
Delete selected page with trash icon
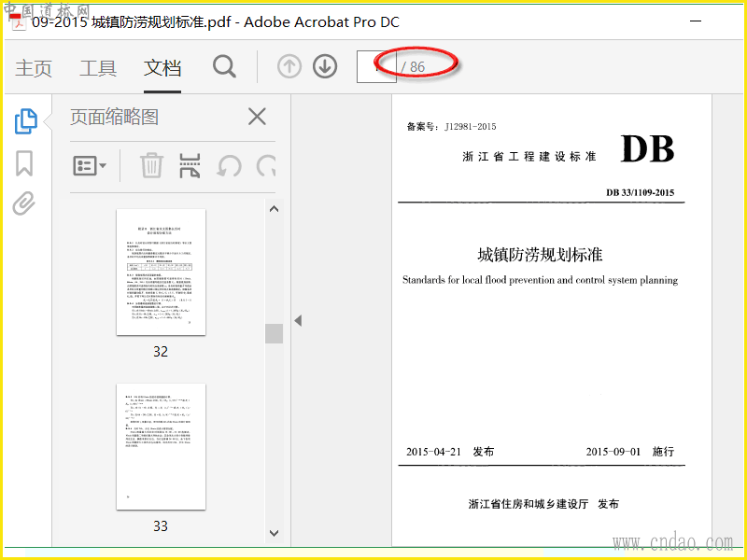[152, 166]
